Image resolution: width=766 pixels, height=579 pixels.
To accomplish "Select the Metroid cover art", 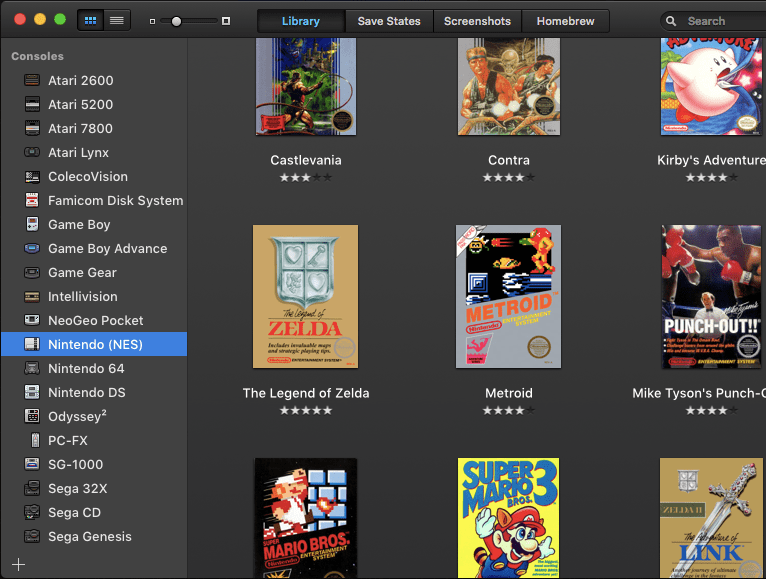I will click(x=508, y=297).
